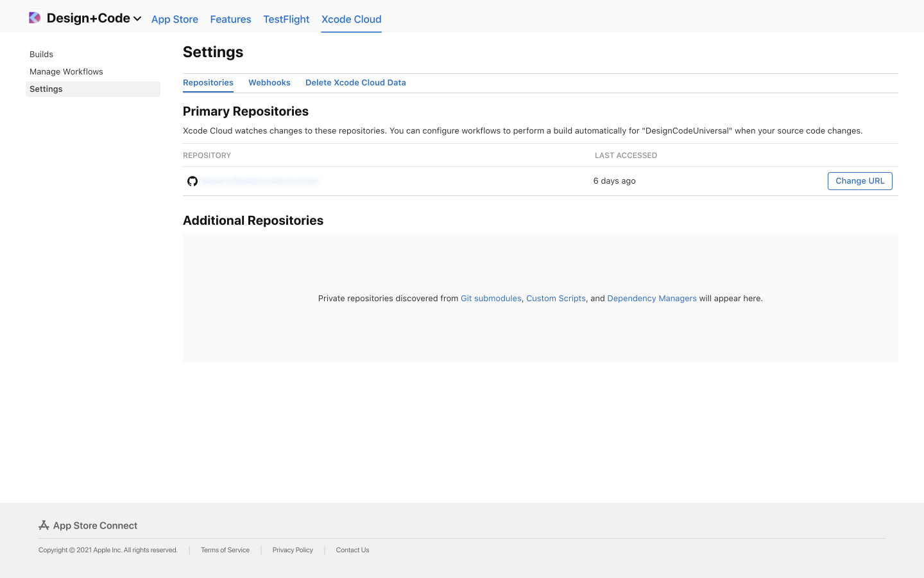924x578 pixels.
Task: Open the Privacy Policy page
Action: point(293,550)
